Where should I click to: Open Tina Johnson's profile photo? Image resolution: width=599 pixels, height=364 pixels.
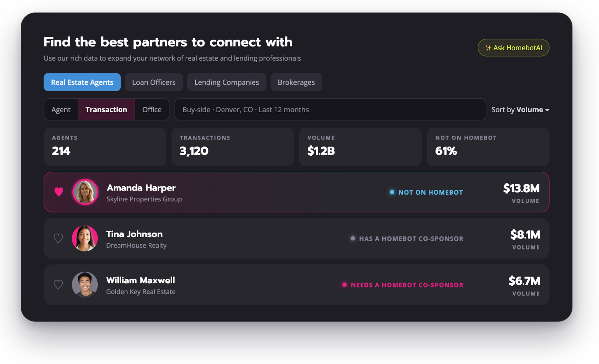[x=85, y=238]
